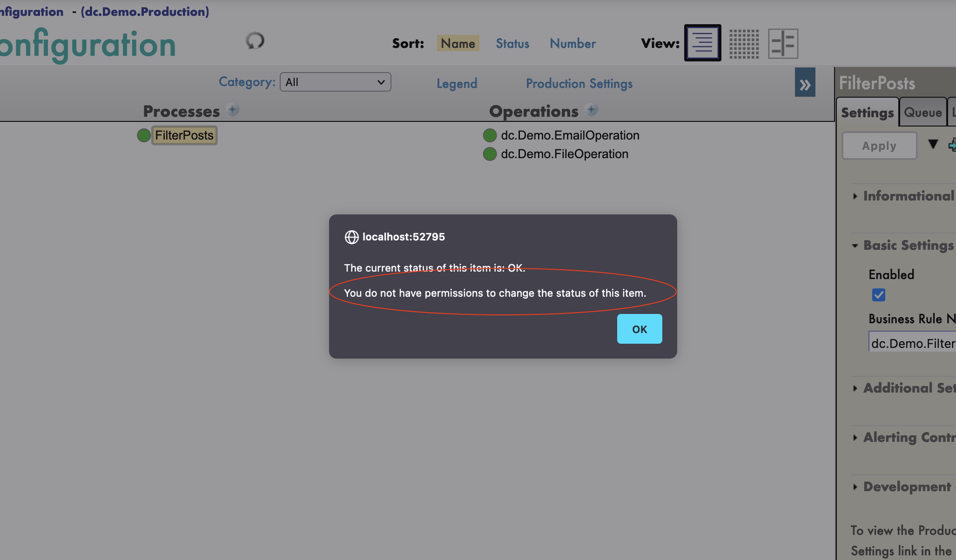
Task: Sort items by Status
Action: point(512,43)
